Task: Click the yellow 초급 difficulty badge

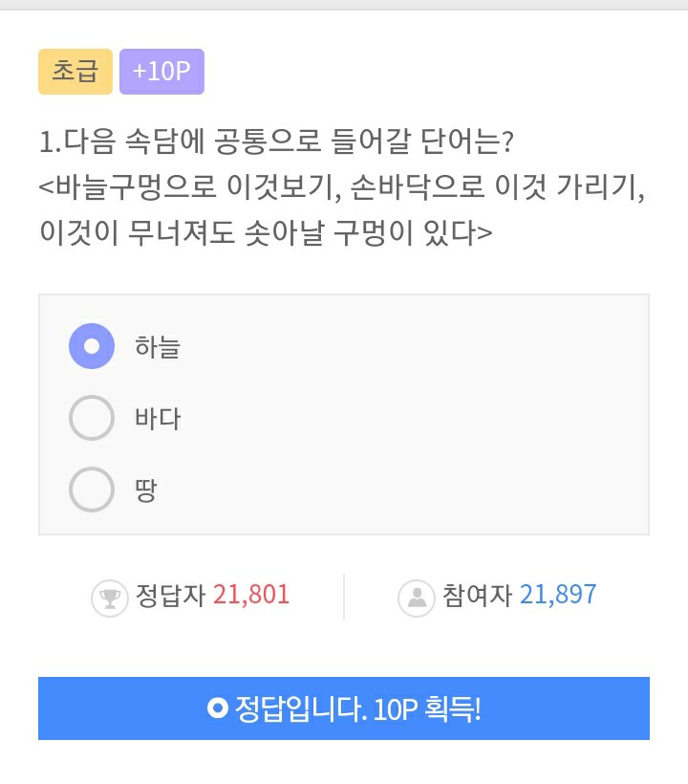Action: (75, 72)
